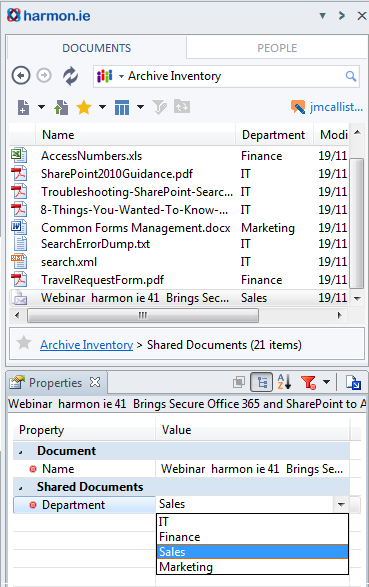Click the Name property value field
Viewport: 369px width, 587px height.
click(252, 469)
